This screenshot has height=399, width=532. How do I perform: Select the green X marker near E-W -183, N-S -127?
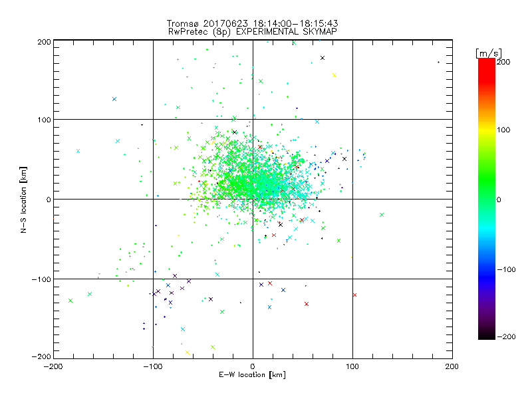[70, 301]
